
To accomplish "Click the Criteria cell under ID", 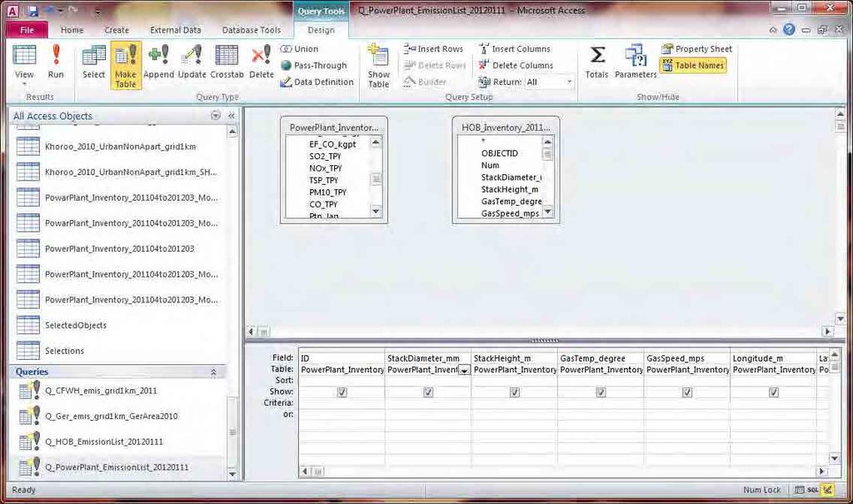I will [342, 402].
